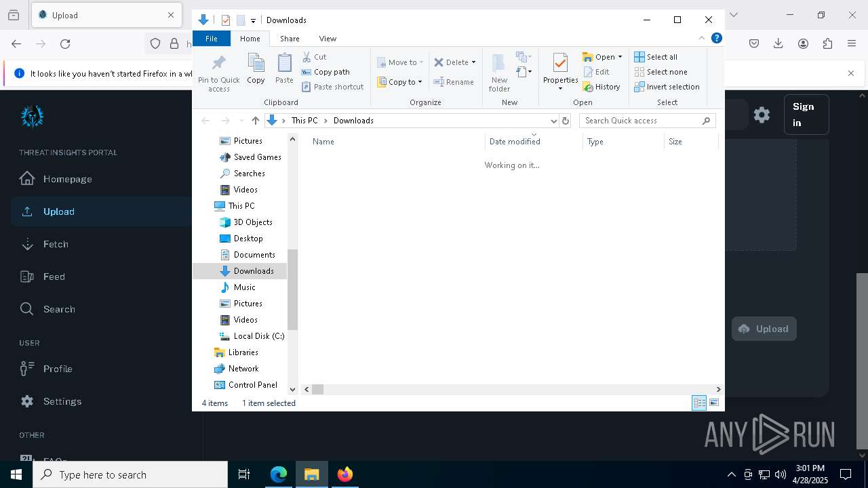Screen dimensions: 868x488
Task: Sort by Date modified column header
Action: click(x=534, y=142)
